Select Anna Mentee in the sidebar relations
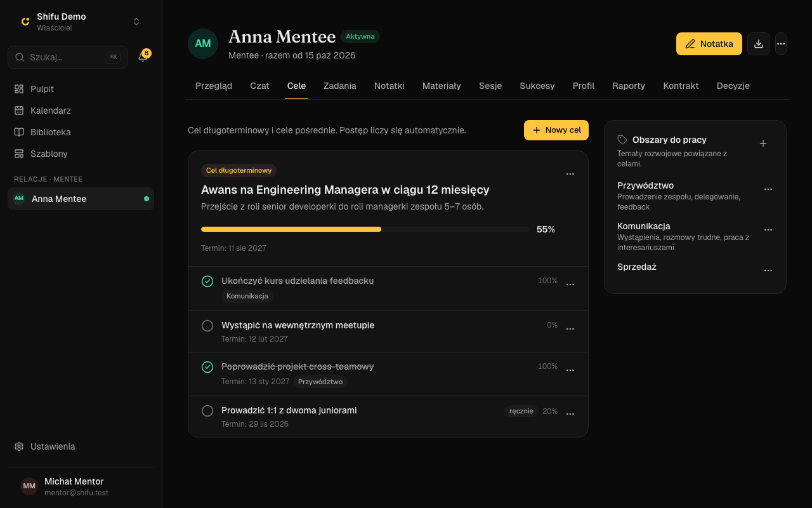This screenshot has width=812, height=508. [81, 199]
